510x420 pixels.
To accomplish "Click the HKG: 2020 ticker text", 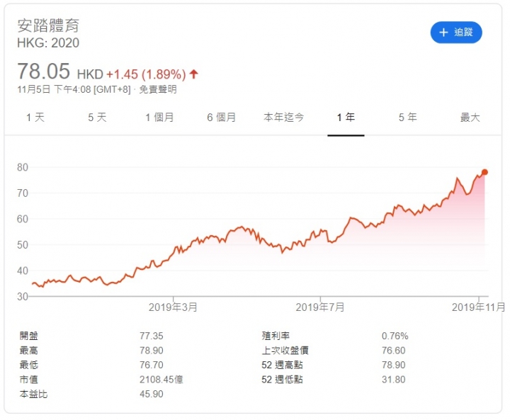I will (x=48, y=43).
